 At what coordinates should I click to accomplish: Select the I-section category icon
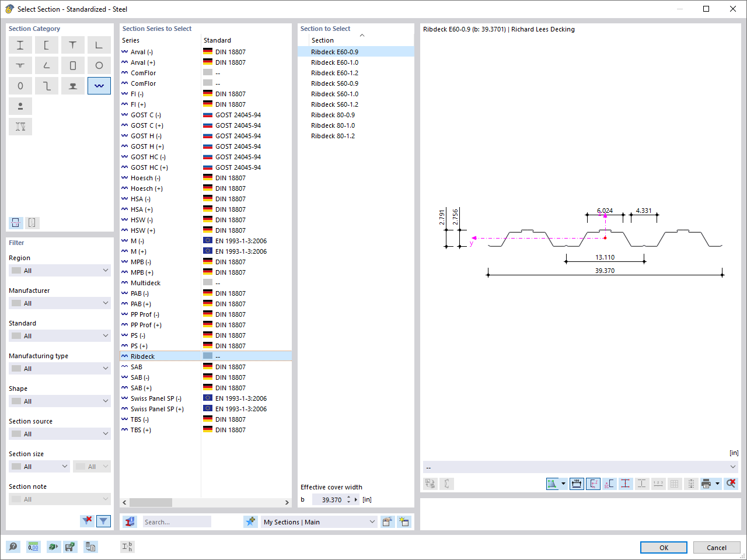coord(20,45)
